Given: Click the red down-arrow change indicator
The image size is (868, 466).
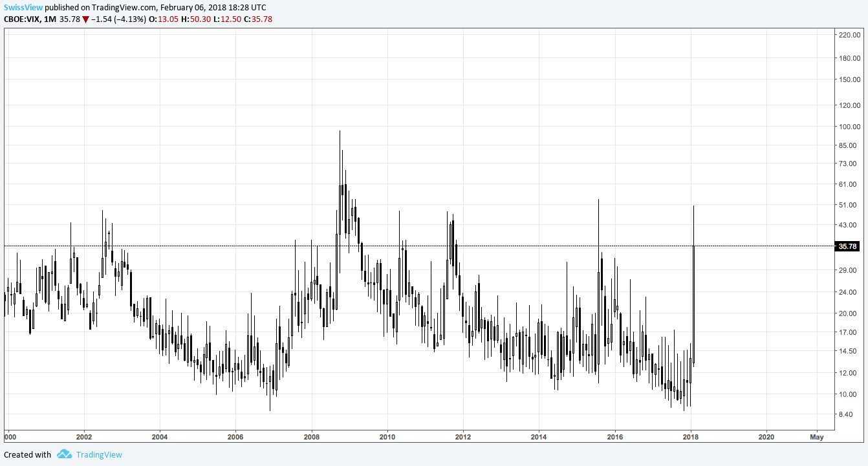Looking at the screenshot, I should click(85, 19).
